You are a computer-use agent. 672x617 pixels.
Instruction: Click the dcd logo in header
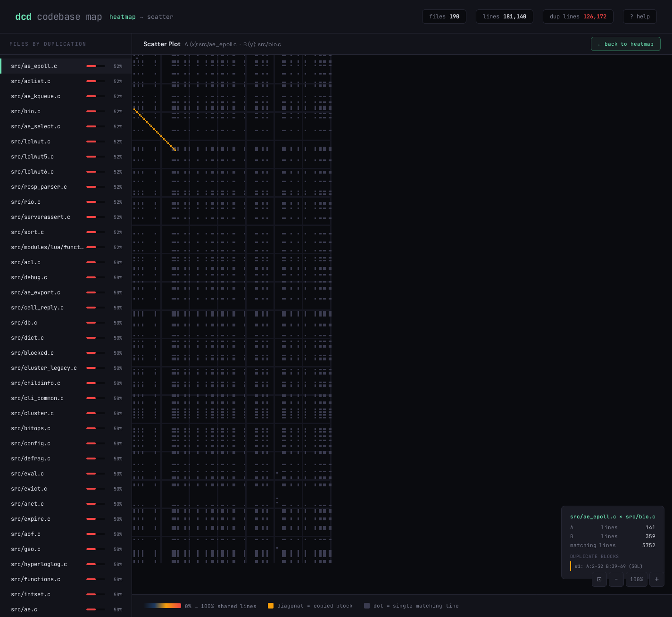pyautogui.click(x=23, y=17)
